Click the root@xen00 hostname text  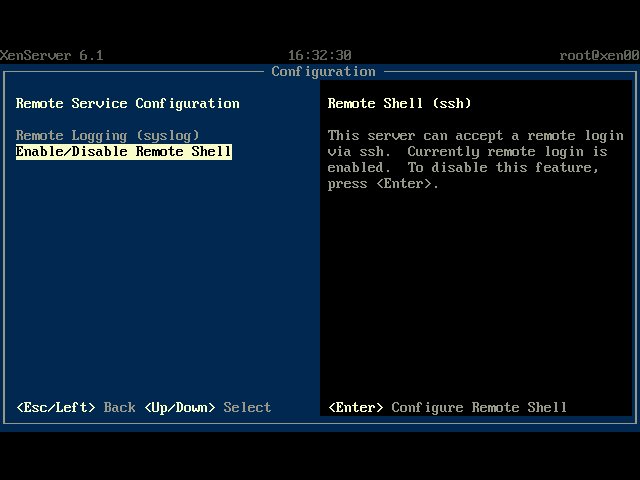click(x=599, y=56)
